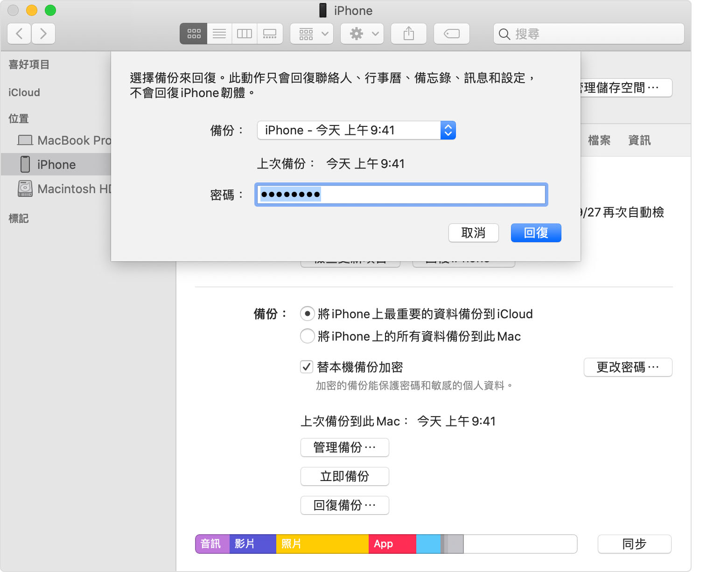Go forward with the right chevron button

click(43, 34)
